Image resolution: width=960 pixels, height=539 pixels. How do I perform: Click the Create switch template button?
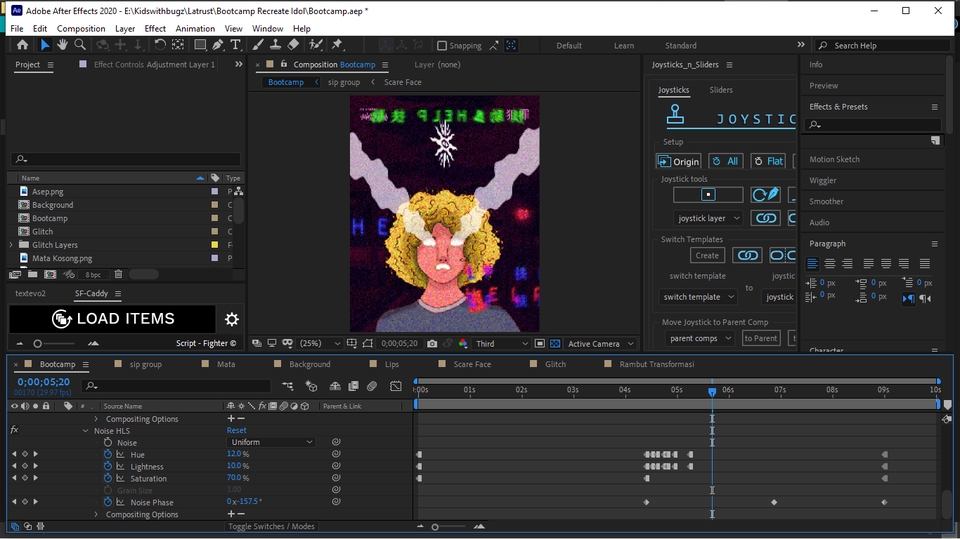click(707, 255)
